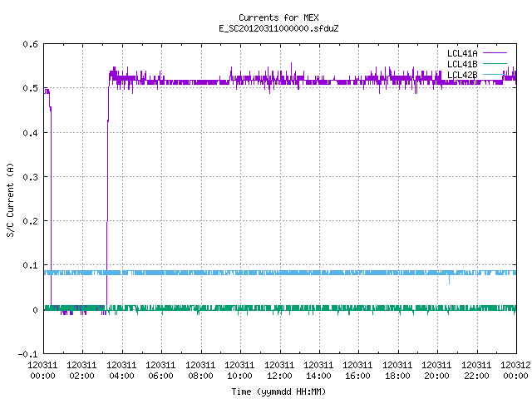
Task: Click the 16:00 x-axis tick label
Action: pos(357,376)
